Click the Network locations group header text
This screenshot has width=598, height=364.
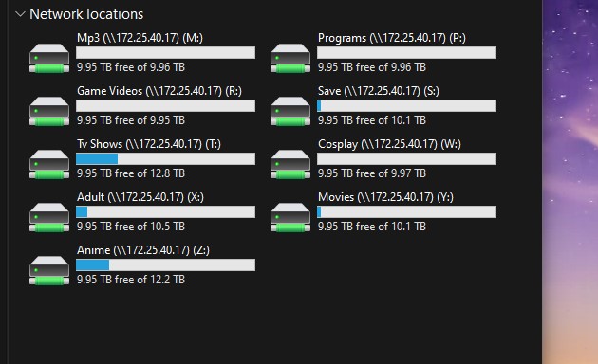click(x=86, y=14)
